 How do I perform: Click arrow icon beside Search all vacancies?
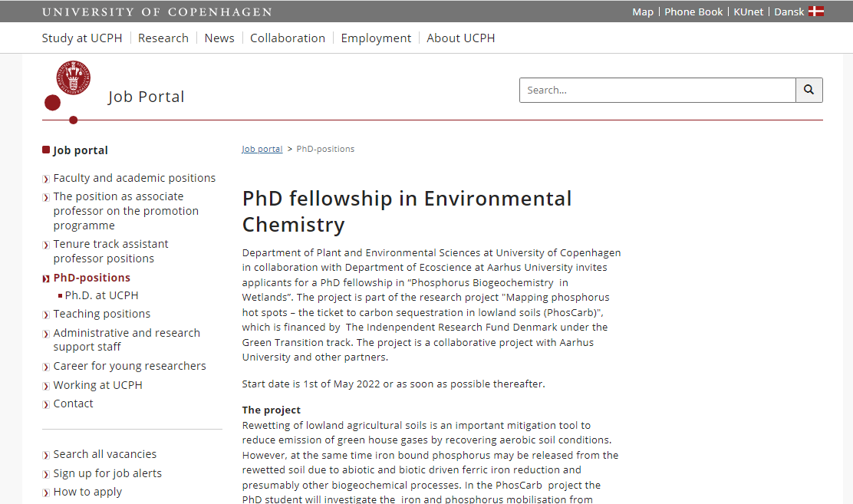(46, 455)
